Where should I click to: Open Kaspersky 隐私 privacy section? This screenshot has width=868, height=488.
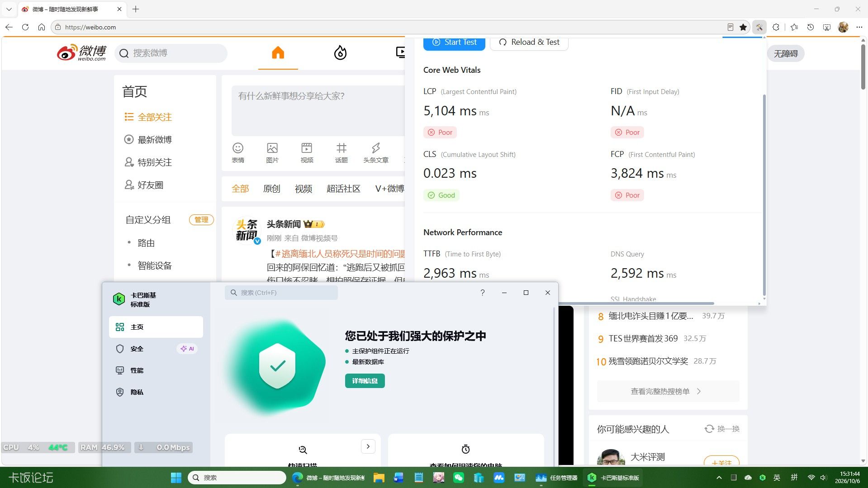point(156,392)
